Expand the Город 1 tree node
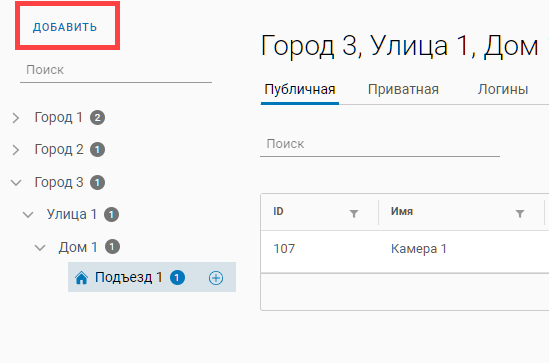549x363 pixels. coord(16,118)
